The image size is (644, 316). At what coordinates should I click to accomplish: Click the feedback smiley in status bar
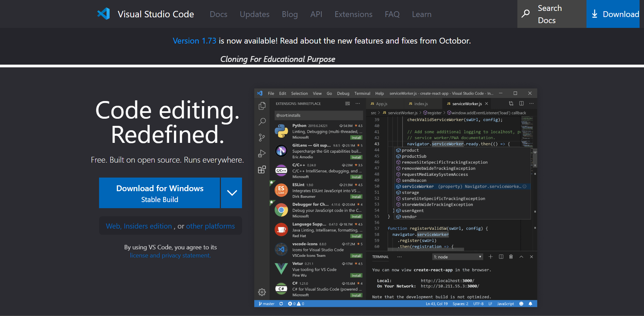pos(521,304)
